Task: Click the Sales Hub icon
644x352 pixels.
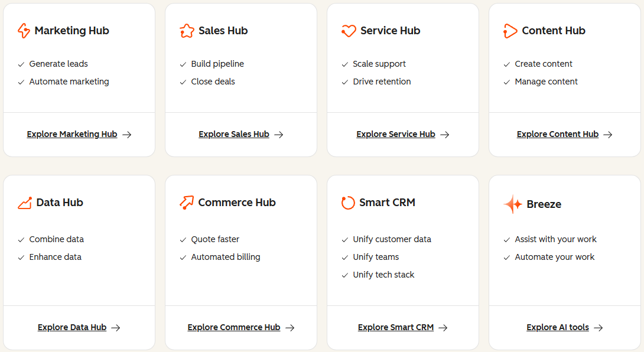Action: coord(187,31)
